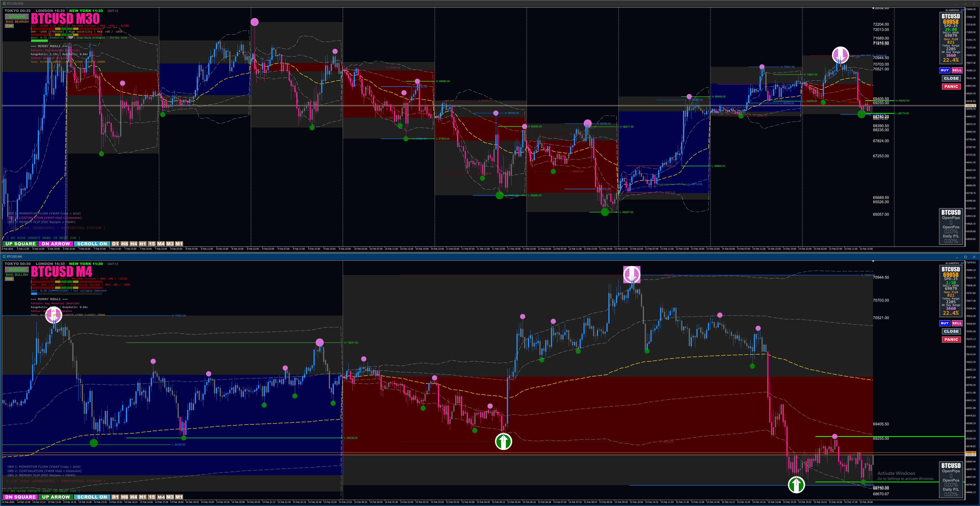This screenshot has height=506, width=980.
Task: Switch M4 chart to M1 timeframe
Action: pos(179,496)
